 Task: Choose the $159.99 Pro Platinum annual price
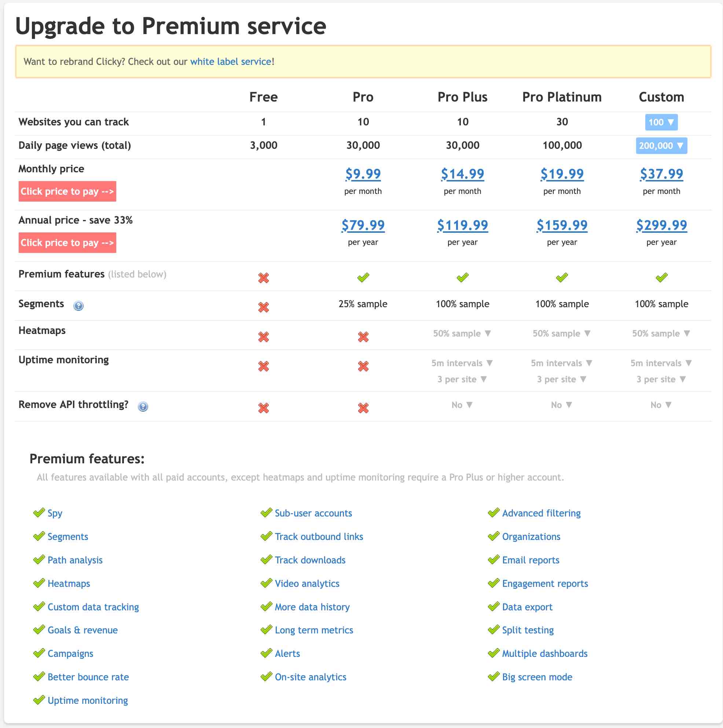point(562,225)
